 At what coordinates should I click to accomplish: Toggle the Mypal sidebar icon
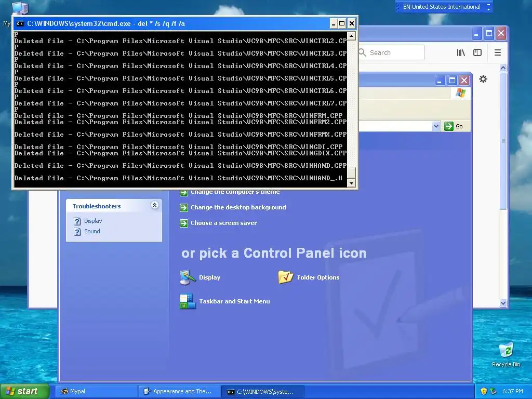[477, 52]
